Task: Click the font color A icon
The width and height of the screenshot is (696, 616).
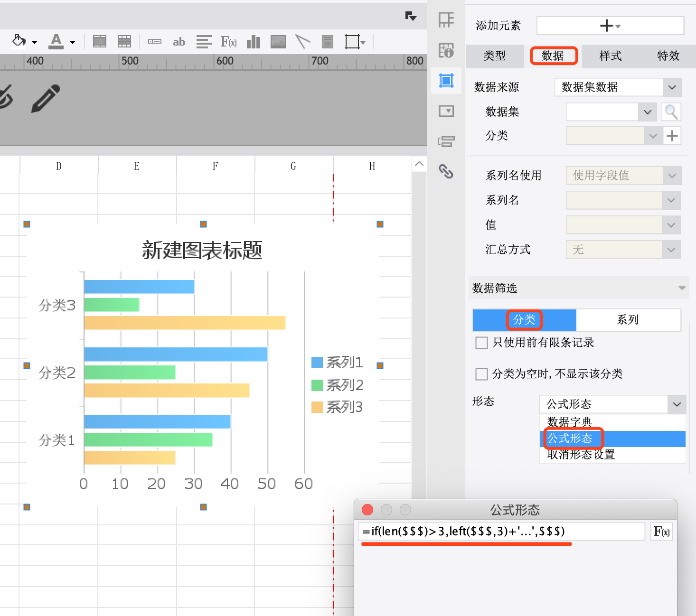Action: coord(56,41)
